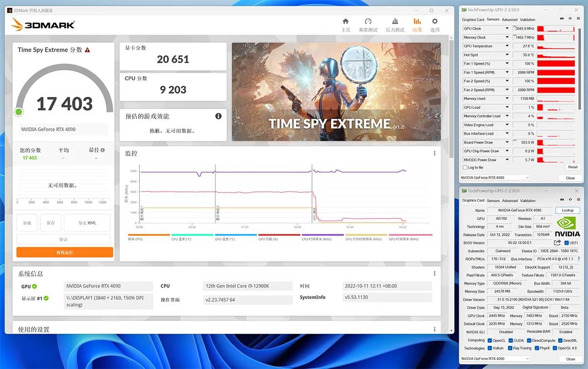Open the Hot Spot sensor dropdown arrow
The image size is (588, 369).
pyautogui.click(x=507, y=55)
